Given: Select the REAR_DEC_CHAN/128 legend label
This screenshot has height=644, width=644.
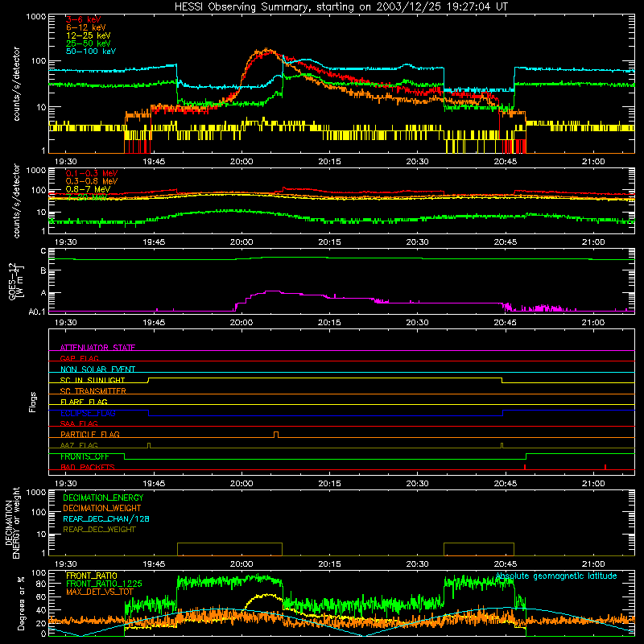Looking at the screenshot, I should coord(106,518).
